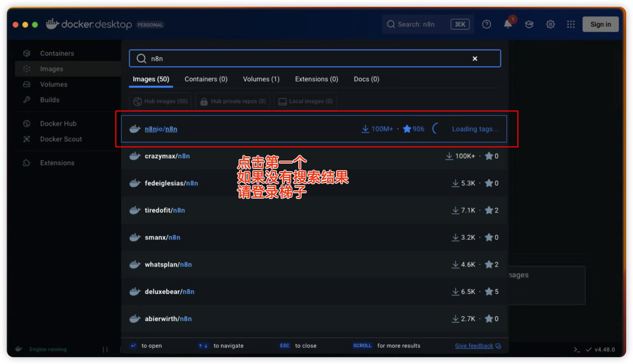
Task: Open the Containers sidebar section
Action: click(x=57, y=53)
